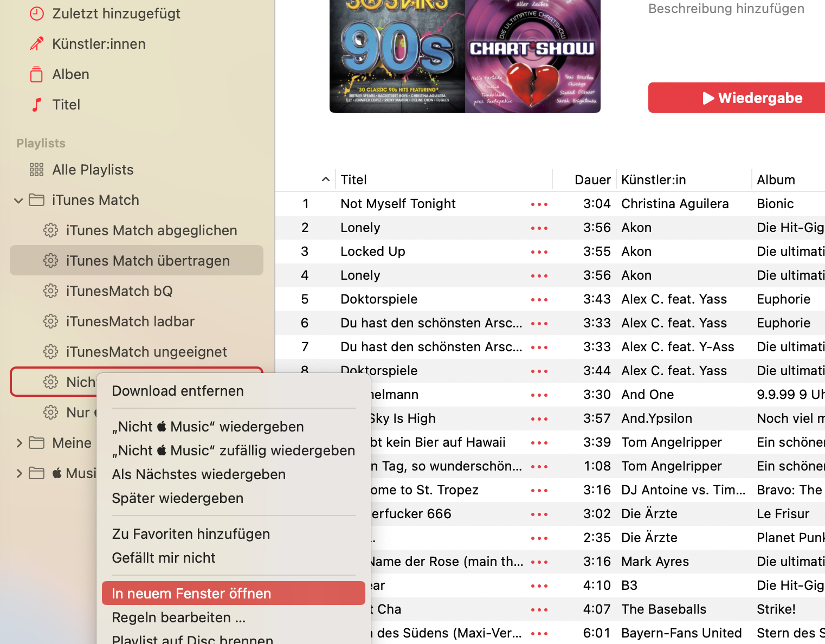The width and height of the screenshot is (825, 644).
Task: Toggle sort order arrow in track header
Action: (x=325, y=179)
